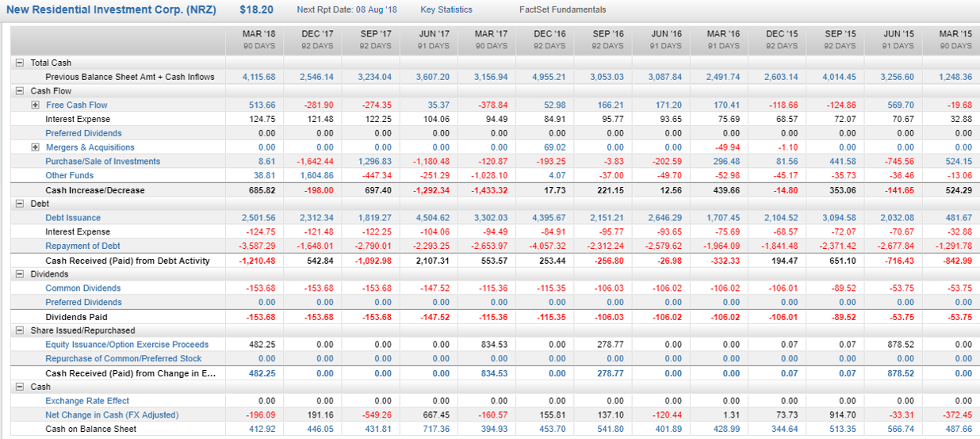980x439 pixels.
Task: Open Preferred Dividends under Cash Flow
Action: coord(84,133)
